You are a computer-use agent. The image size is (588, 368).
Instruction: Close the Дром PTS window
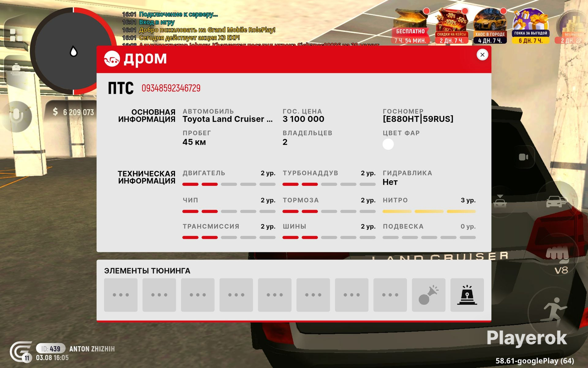[482, 55]
